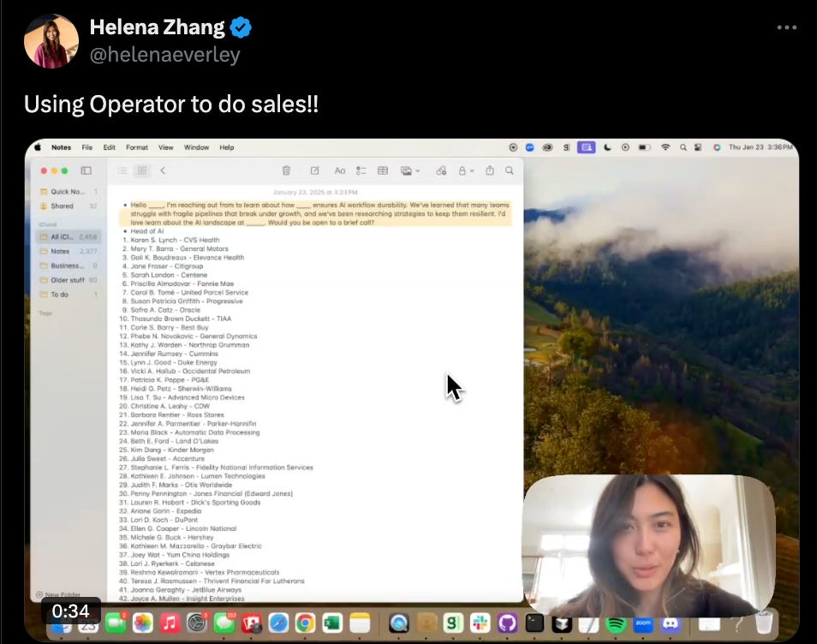Click the Helena Zhang display name
Screen dimensions: 817x644
(157, 27)
